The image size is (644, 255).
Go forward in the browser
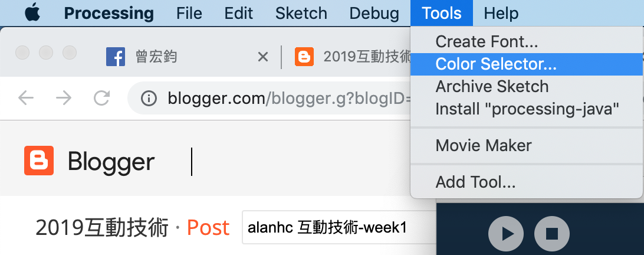[x=64, y=99]
